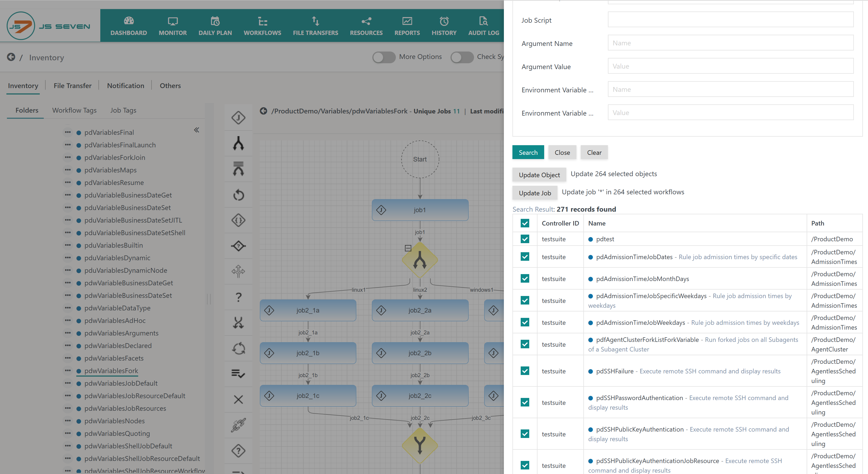
Task: Select the Cycle instruction icon in the palette
Action: [x=238, y=348]
